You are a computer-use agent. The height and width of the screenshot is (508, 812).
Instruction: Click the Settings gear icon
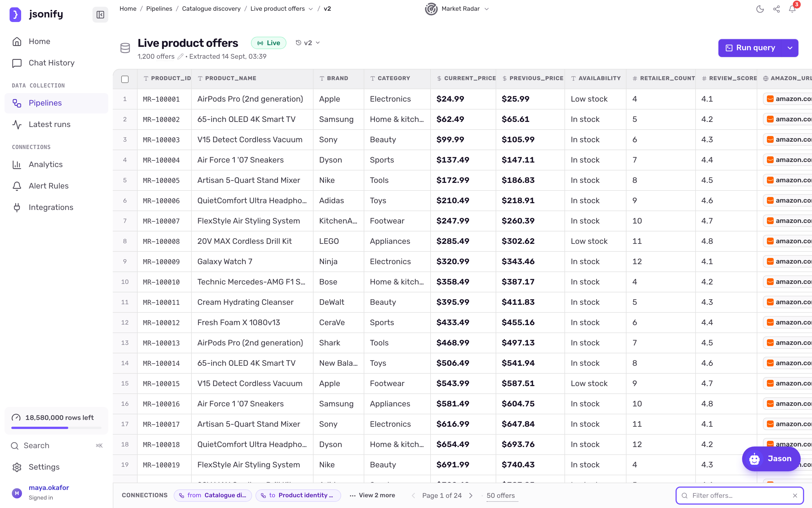pyautogui.click(x=17, y=467)
